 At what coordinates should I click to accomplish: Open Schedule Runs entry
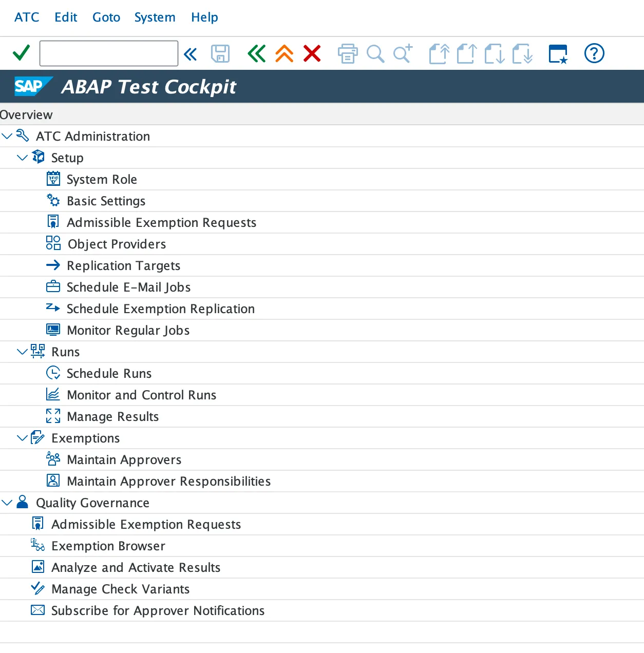(109, 374)
